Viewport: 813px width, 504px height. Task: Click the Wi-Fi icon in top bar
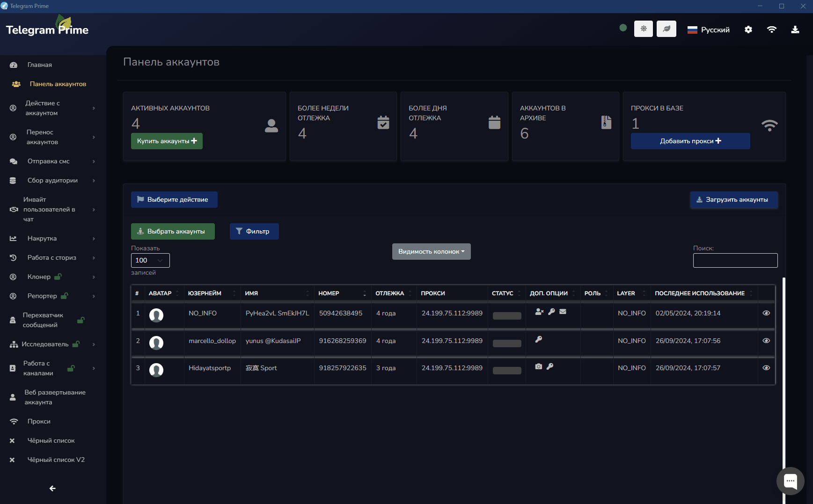click(x=772, y=29)
